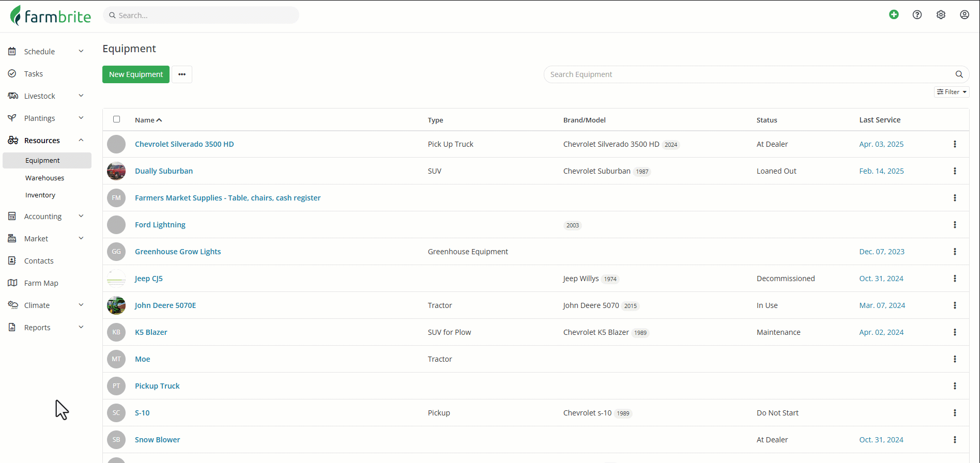Screen dimensions: 980x463
Task: Open row actions for Ford Lightning
Action: (955, 225)
